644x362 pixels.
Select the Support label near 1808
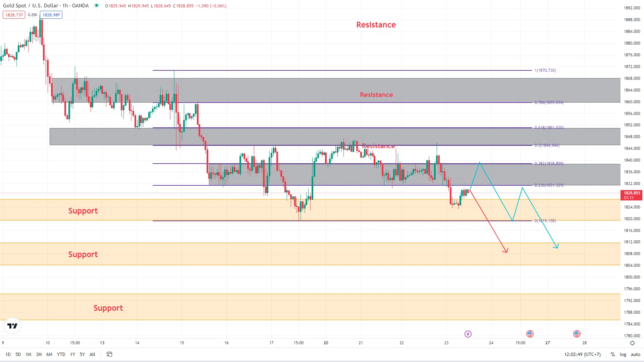coord(83,254)
